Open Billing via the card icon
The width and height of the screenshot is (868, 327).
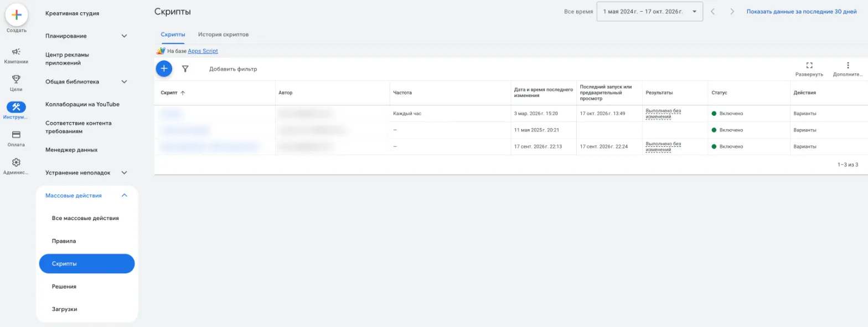click(17, 134)
